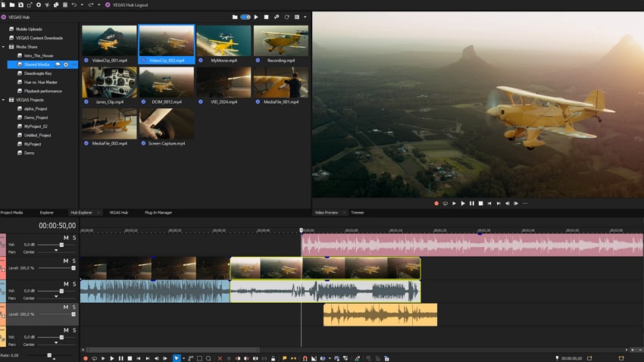Open a project with the folder icon
The image size is (644, 362).
[12, 5]
